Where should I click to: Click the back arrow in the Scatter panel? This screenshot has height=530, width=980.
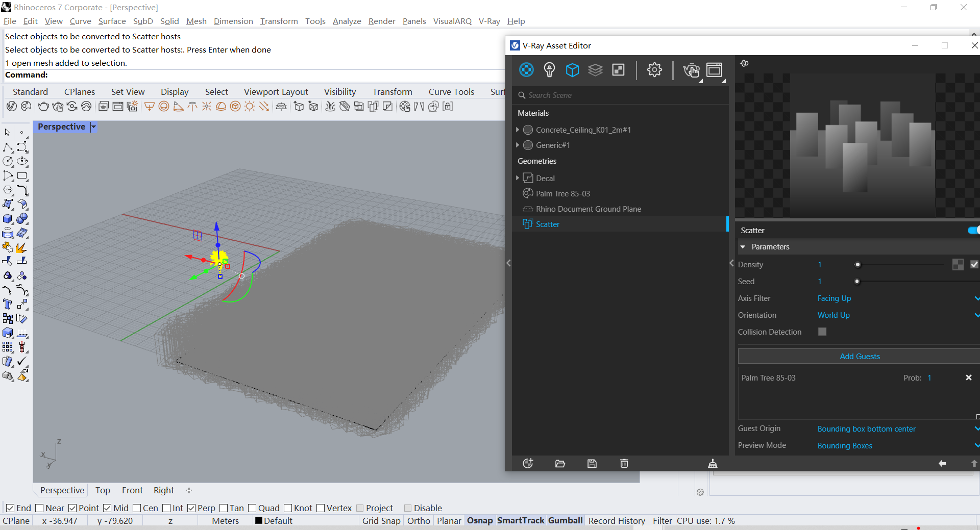[x=942, y=463]
